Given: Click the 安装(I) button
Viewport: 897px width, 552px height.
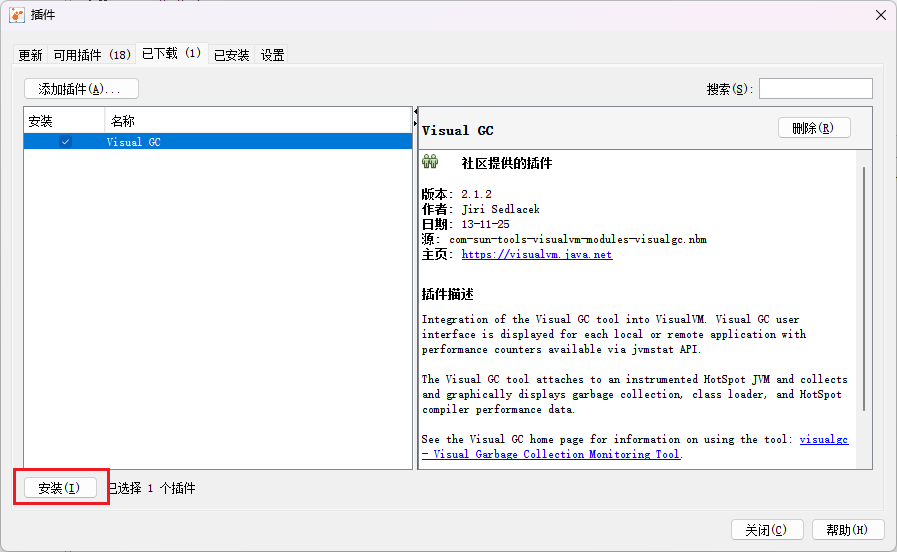Looking at the screenshot, I should (x=60, y=488).
